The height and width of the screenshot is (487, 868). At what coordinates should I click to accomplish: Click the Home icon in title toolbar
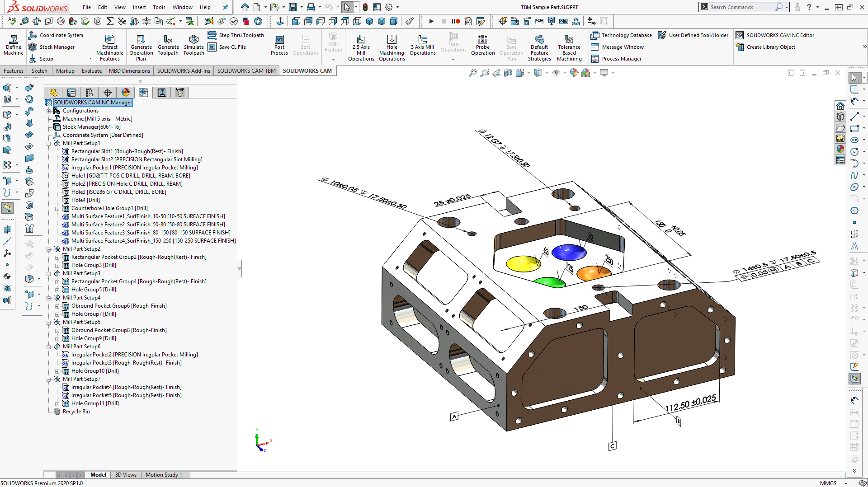coord(245,7)
